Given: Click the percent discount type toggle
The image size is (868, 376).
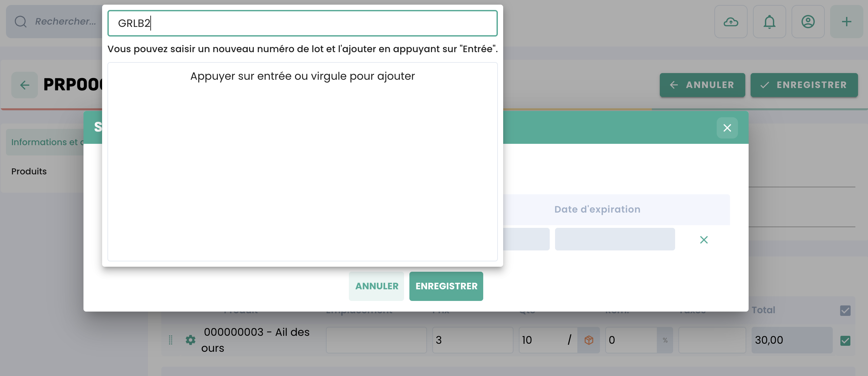Looking at the screenshot, I should tap(665, 340).
